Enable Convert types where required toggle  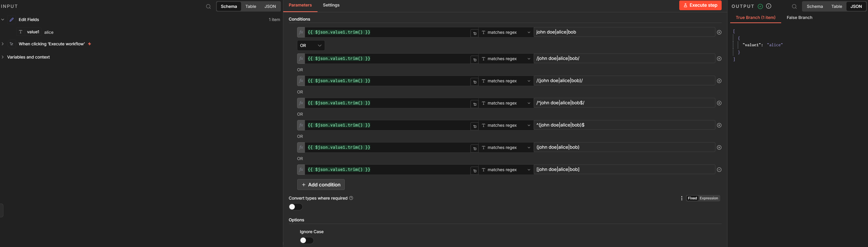pyautogui.click(x=296, y=207)
